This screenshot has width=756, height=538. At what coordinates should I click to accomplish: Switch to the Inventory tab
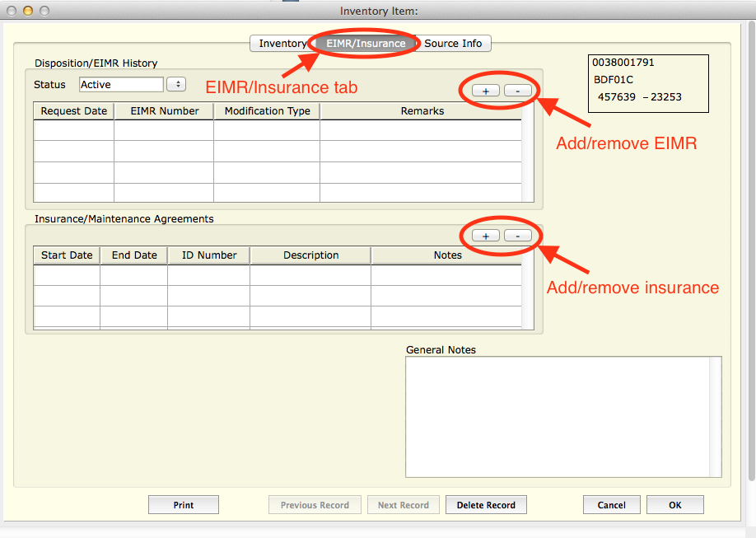coord(282,44)
